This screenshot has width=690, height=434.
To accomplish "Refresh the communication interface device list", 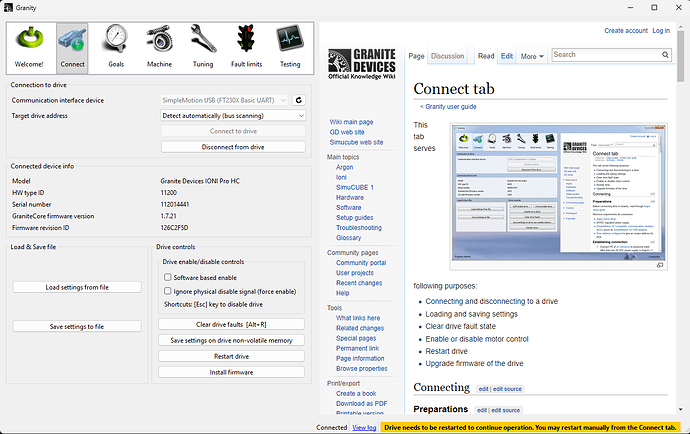I will 298,100.
